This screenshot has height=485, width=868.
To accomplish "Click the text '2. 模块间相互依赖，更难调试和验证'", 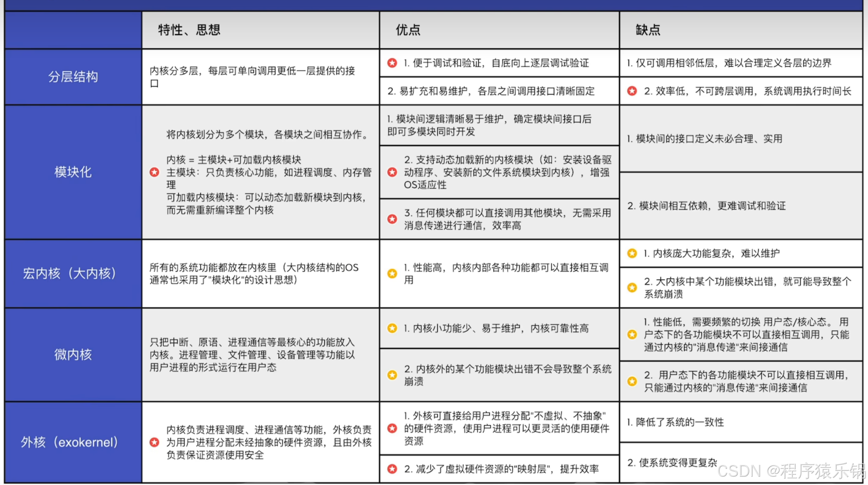I will point(707,206).
